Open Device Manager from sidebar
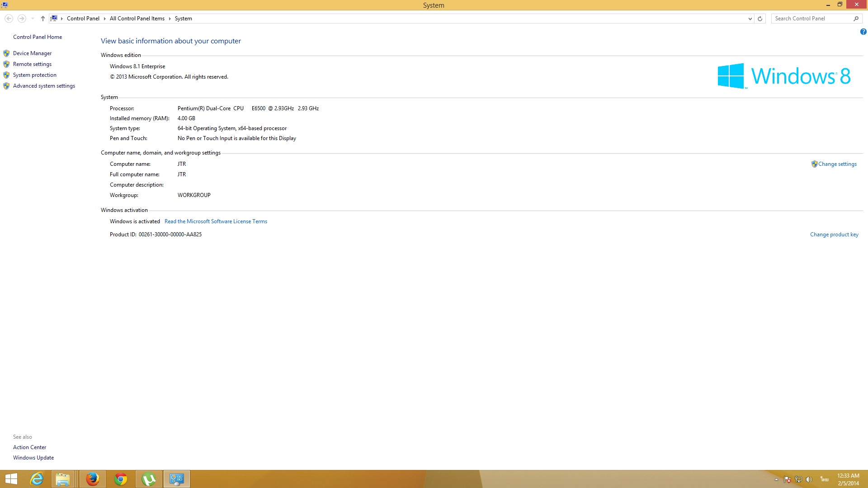Image resolution: width=868 pixels, height=488 pixels. pyautogui.click(x=32, y=53)
